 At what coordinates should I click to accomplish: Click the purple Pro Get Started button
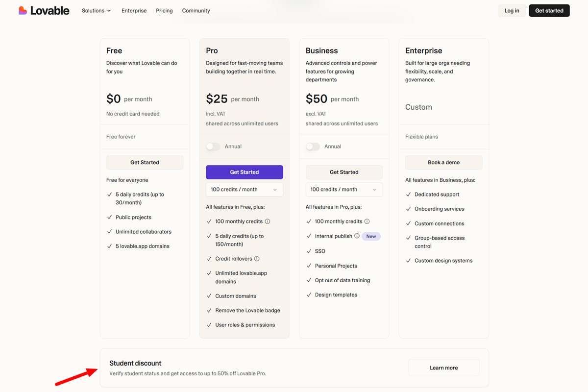coord(244,172)
